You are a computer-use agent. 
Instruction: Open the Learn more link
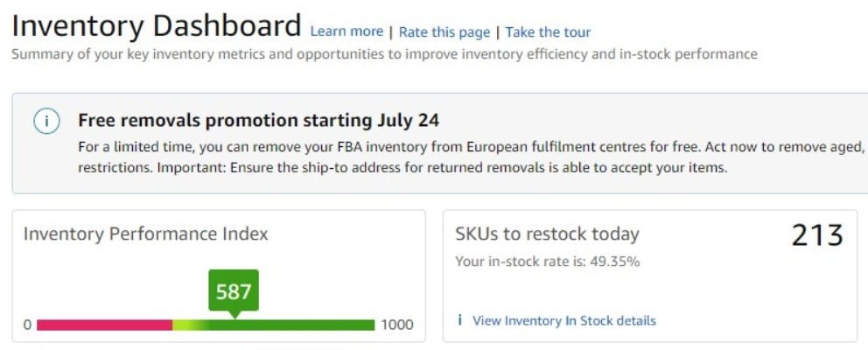click(x=346, y=31)
